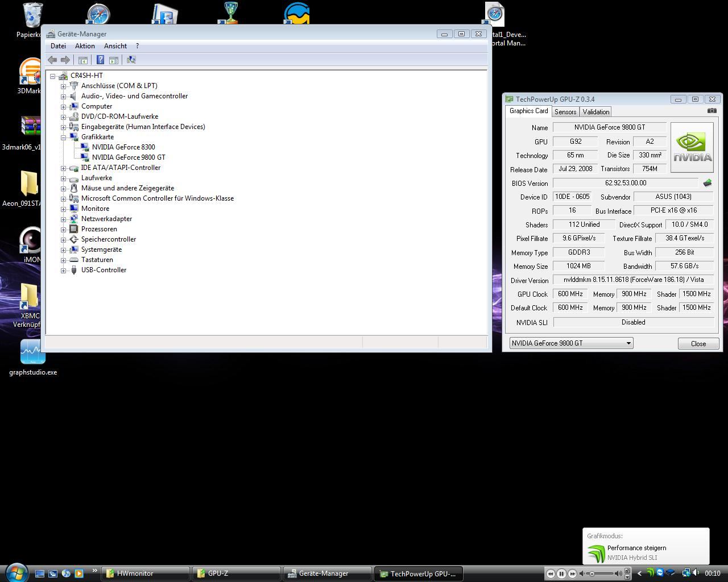Skip to next track in taskbar player
Viewport: 728px width, 582px height.
(x=573, y=573)
